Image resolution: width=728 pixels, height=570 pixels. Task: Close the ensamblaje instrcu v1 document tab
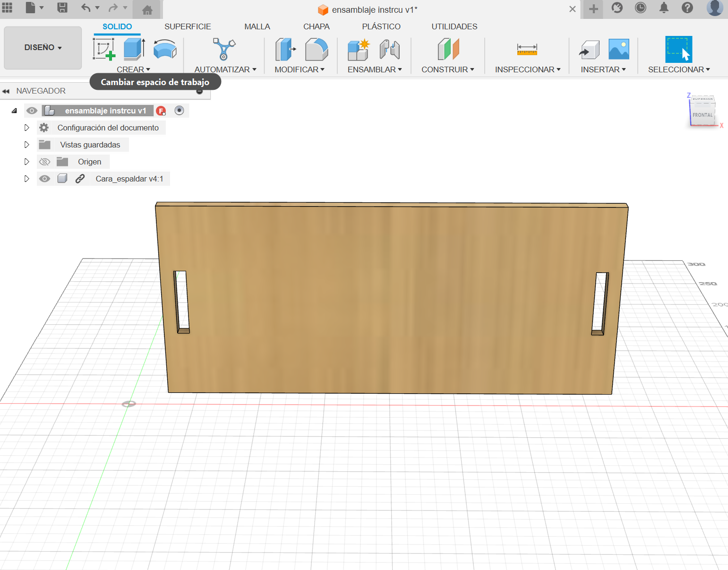(x=572, y=9)
